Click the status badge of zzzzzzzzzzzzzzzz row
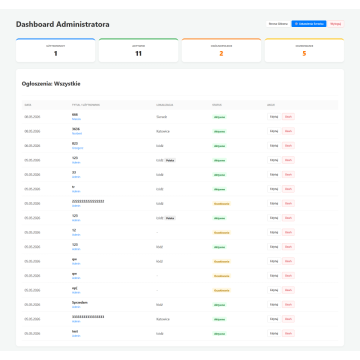Screen dimensions: 360x360 point(222,204)
